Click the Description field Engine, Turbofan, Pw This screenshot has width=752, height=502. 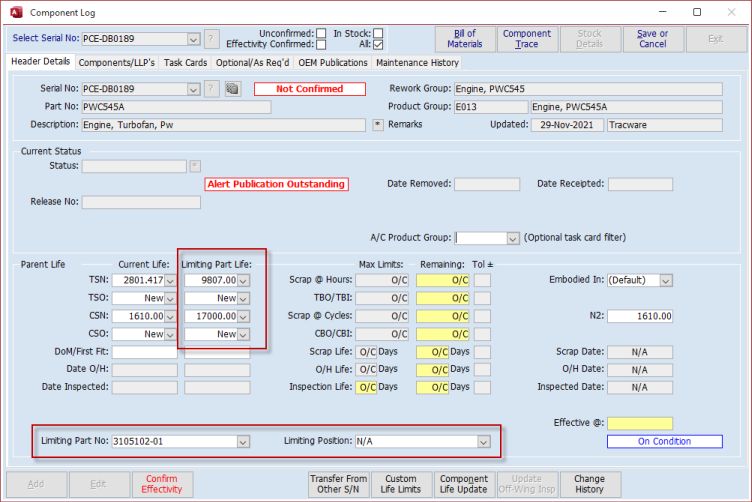(223, 125)
